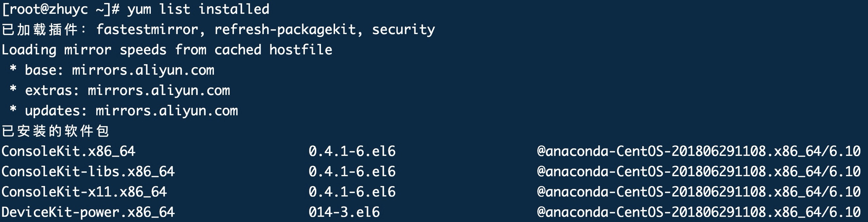Click the DeviceKit-power.x86_64 package name
868x222 pixels.
88,212
